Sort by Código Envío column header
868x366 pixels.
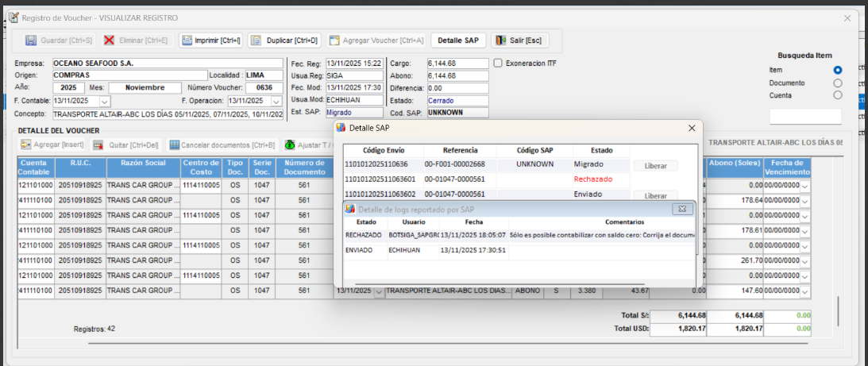tap(383, 150)
